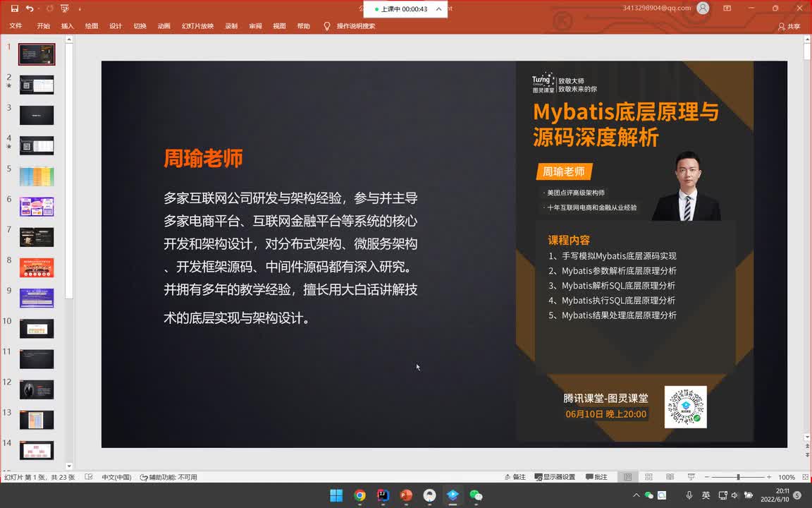The height and width of the screenshot is (508, 812).
Task: Click the lightbulb Tell Me icon
Action: pos(327,26)
